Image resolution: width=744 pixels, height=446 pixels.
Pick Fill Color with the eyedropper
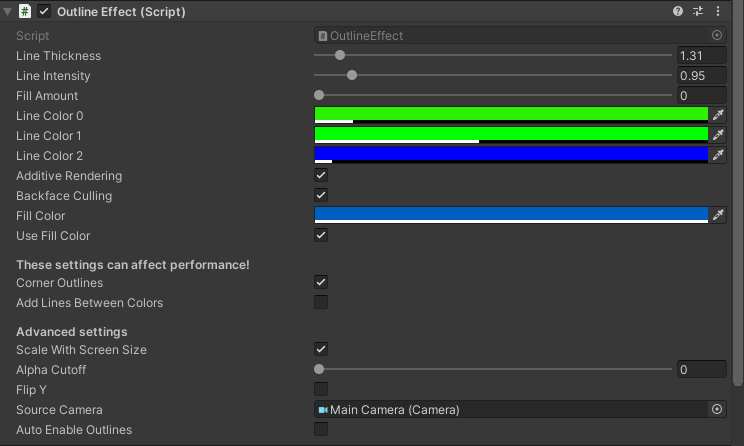(x=718, y=215)
